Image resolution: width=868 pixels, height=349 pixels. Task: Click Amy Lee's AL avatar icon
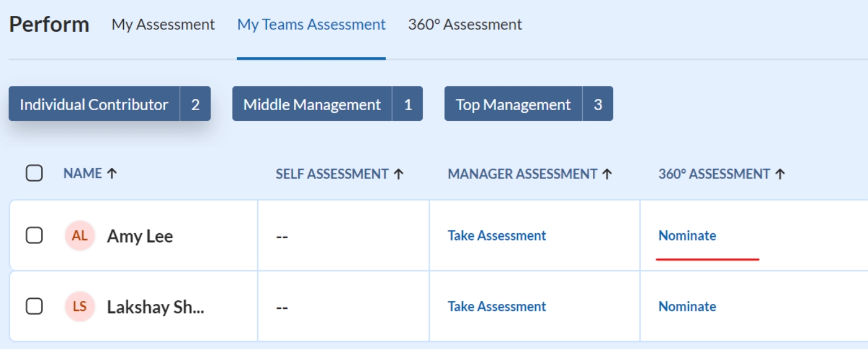(x=80, y=235)
